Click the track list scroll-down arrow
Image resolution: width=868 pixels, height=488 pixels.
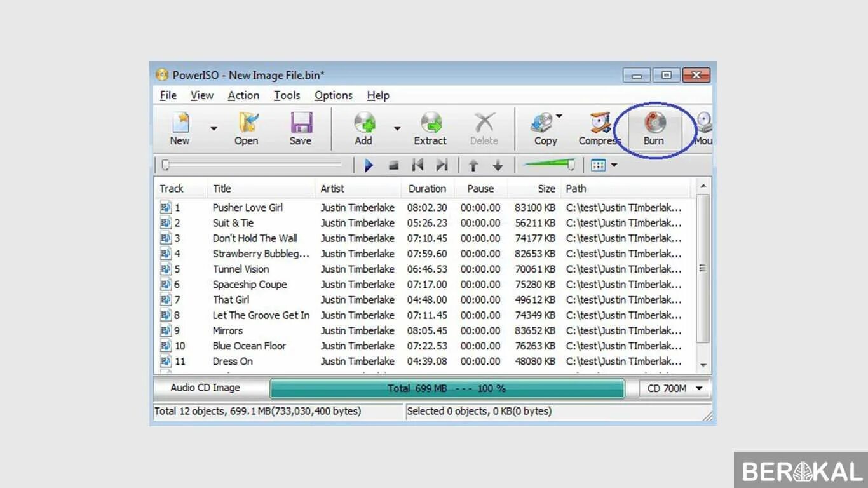click(x=703, y=365)
